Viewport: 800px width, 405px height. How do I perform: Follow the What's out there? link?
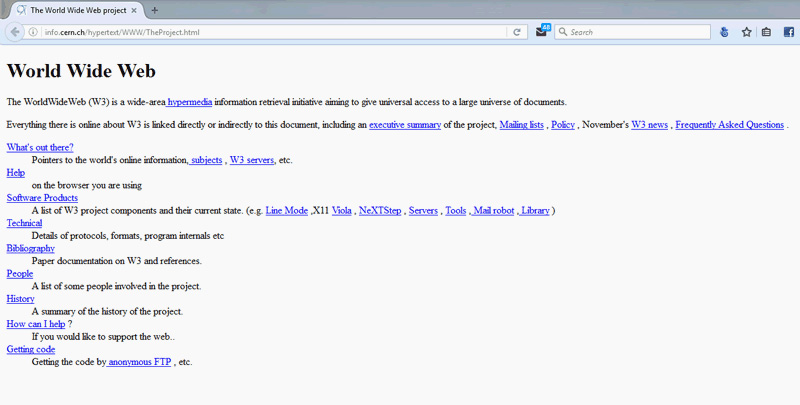(x=40, y=147)
